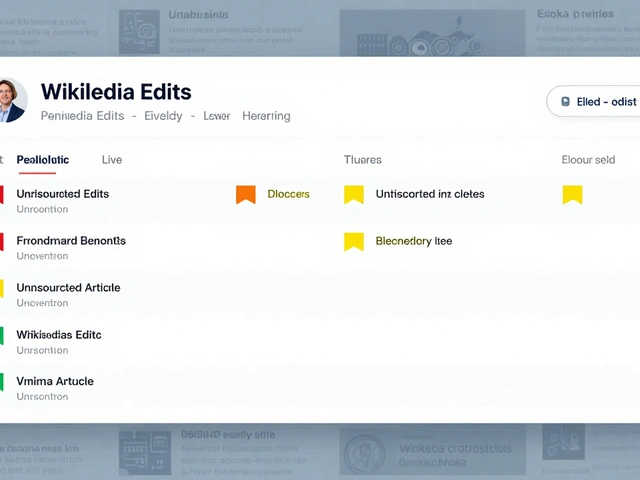This screenshot has width=640, height=480.
Task: Open Winkeoa crotresiclols background title
Action: point(455,449)
